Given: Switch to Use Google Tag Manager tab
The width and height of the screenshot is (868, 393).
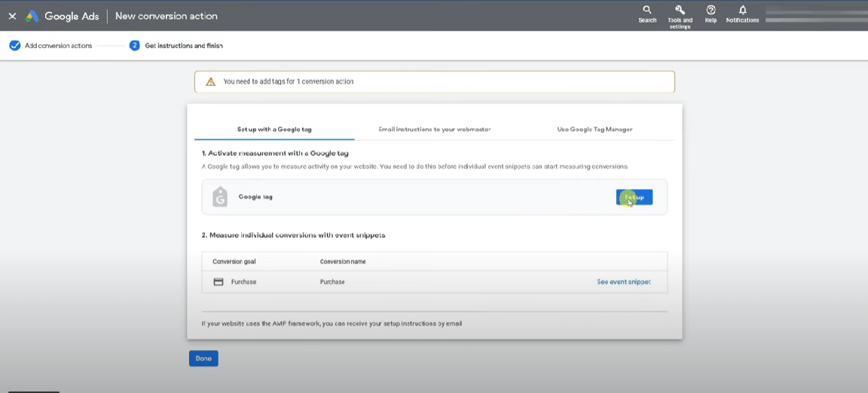Looking at the screenshot, I should pos(594,129).
